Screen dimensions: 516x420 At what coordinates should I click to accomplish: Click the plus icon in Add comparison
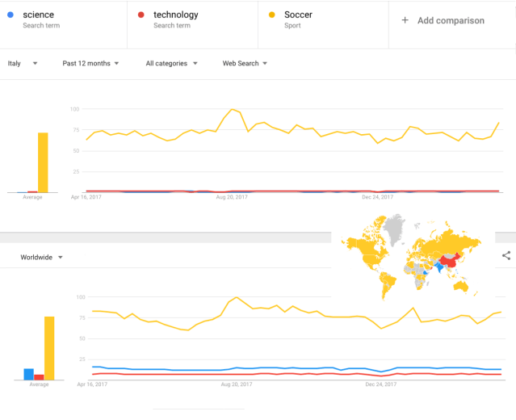click(405, 20)
